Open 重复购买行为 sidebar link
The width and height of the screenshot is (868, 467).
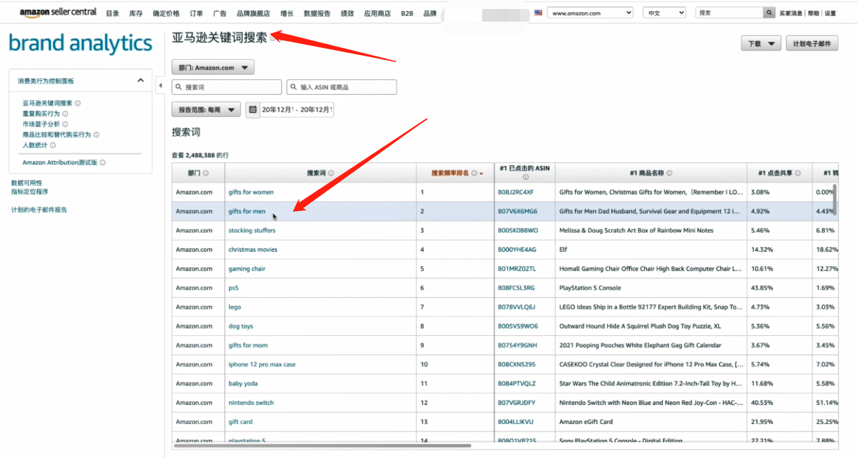pyautogui.click(x=41, y=114)
